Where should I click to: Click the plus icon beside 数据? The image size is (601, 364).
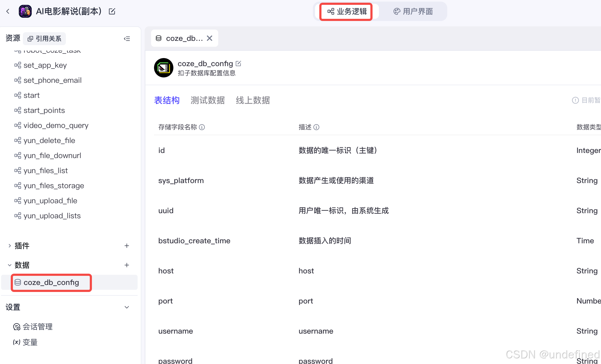(x=127, y=265)
